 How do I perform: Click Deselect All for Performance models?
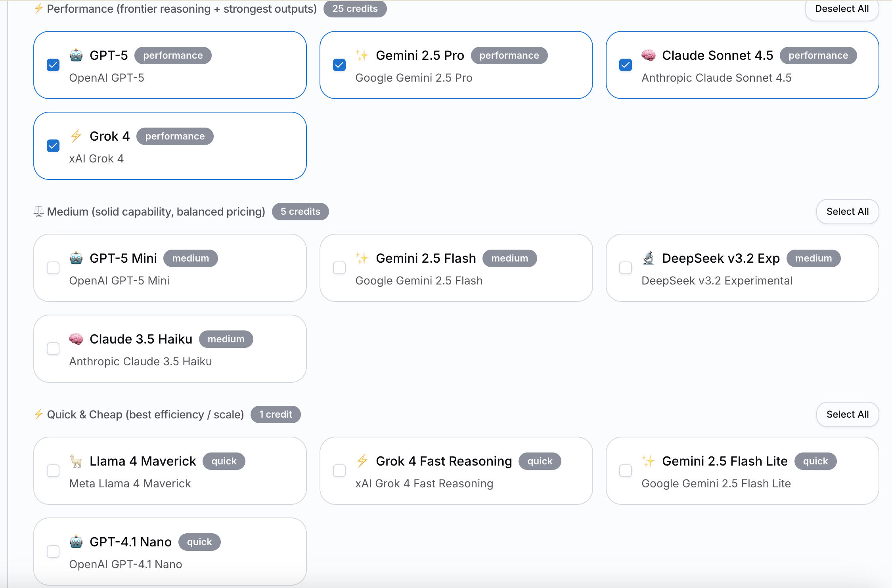(842, 8)
